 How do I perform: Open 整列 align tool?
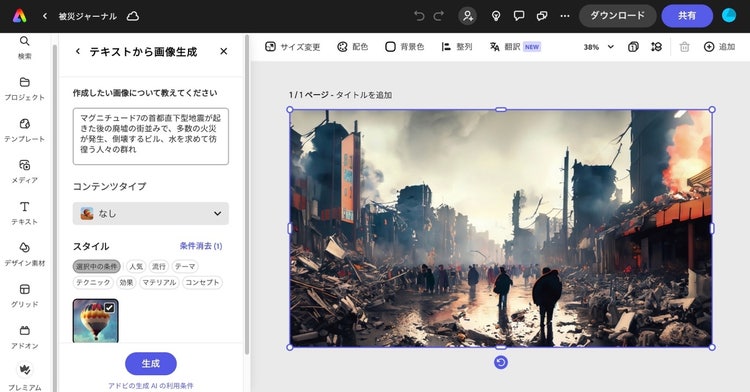(x=457, y=47)
